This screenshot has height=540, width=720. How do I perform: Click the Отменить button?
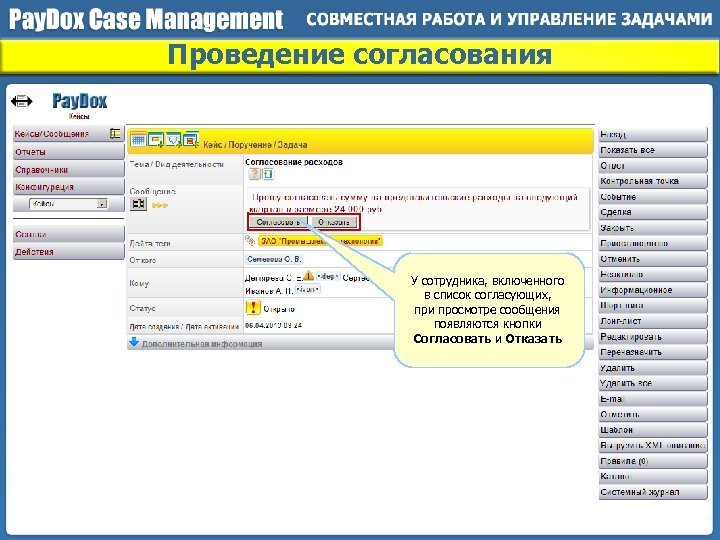tap(652, 259)
